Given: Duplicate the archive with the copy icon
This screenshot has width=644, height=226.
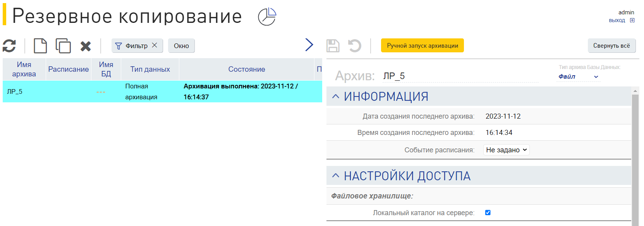Looking at the screenshot, I should pos(63,46).
